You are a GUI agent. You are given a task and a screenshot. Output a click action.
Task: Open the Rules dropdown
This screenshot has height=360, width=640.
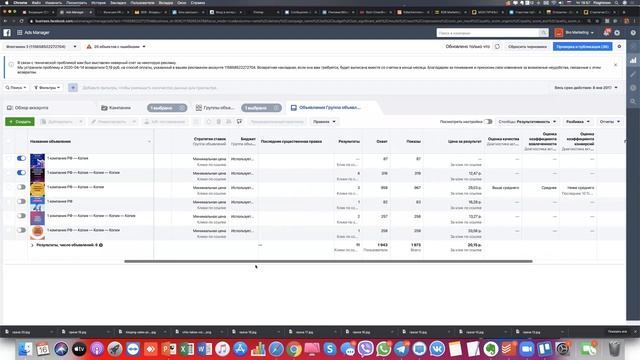324,122
